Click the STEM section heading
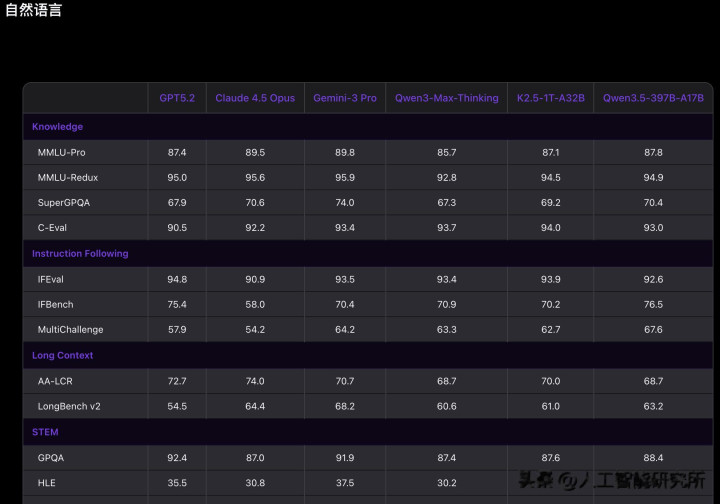Viewport: 720px width, 504px height. [x=45, y=432]
